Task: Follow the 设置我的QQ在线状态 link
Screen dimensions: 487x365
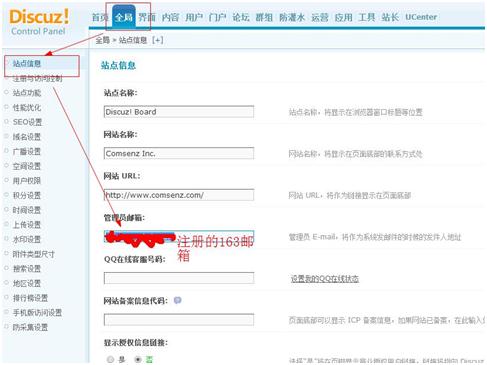Action: (x=325, y=279)
